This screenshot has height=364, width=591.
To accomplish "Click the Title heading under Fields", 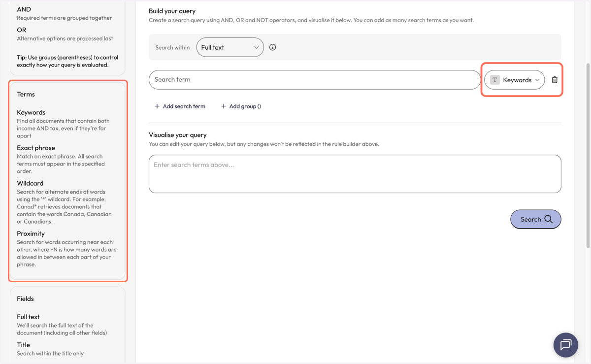I will pos(23,345).
